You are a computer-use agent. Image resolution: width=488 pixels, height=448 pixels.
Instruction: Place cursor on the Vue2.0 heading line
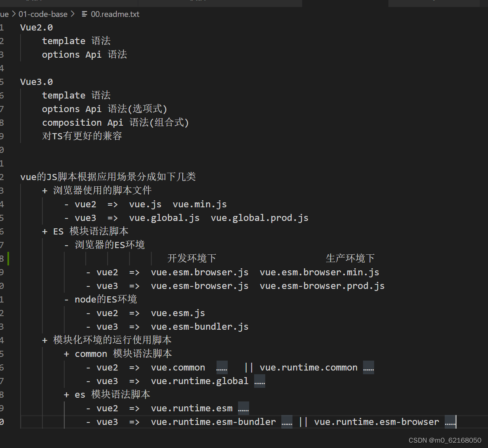(36, 27)
